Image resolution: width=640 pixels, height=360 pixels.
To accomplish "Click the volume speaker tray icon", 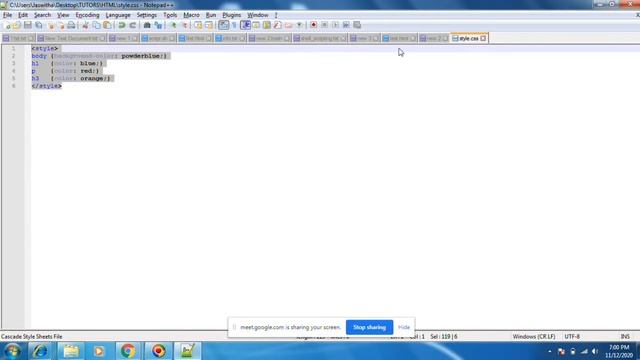I will click(x=595, y=351).
